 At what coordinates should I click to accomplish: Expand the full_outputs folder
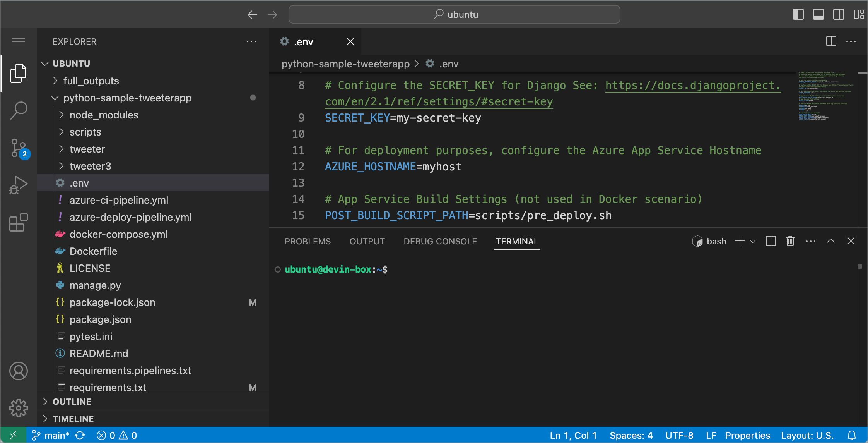click(91, 81)
